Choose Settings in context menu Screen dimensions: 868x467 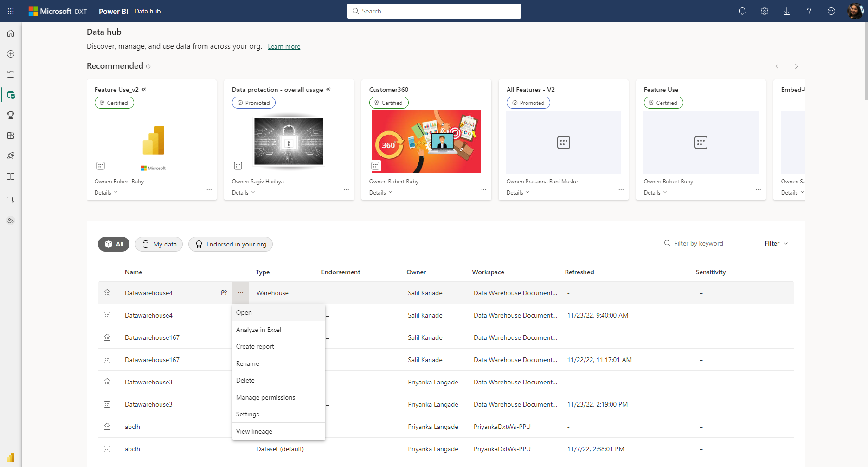278,414
